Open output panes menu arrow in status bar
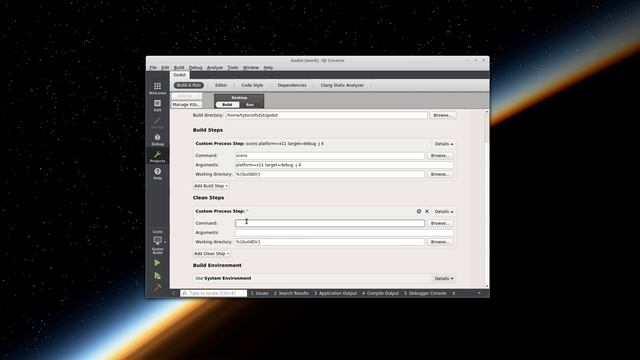 click(x=479, y=293)
